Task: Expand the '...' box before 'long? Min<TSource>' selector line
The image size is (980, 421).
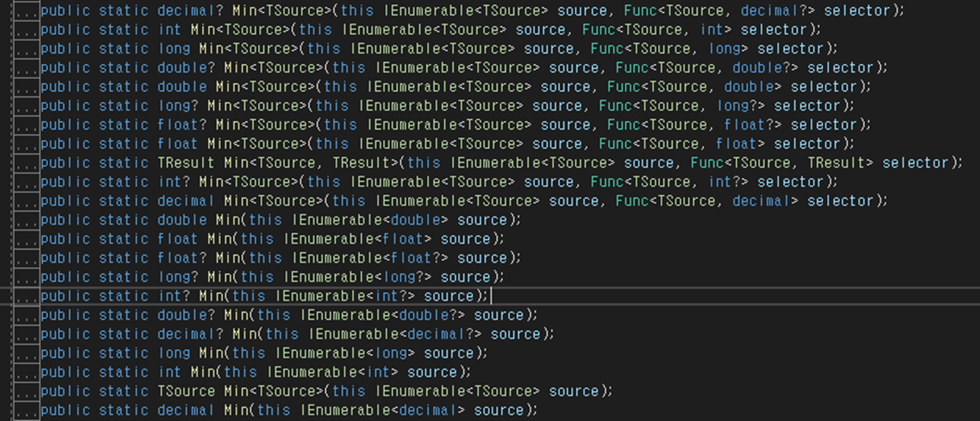Action: click(27, 107)
